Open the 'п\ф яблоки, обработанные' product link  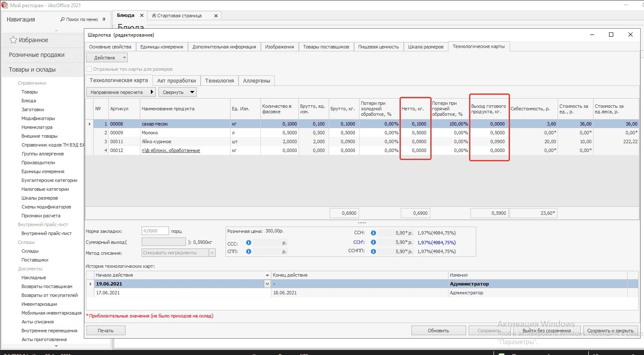pyautogui.click(x=171, y=150)
